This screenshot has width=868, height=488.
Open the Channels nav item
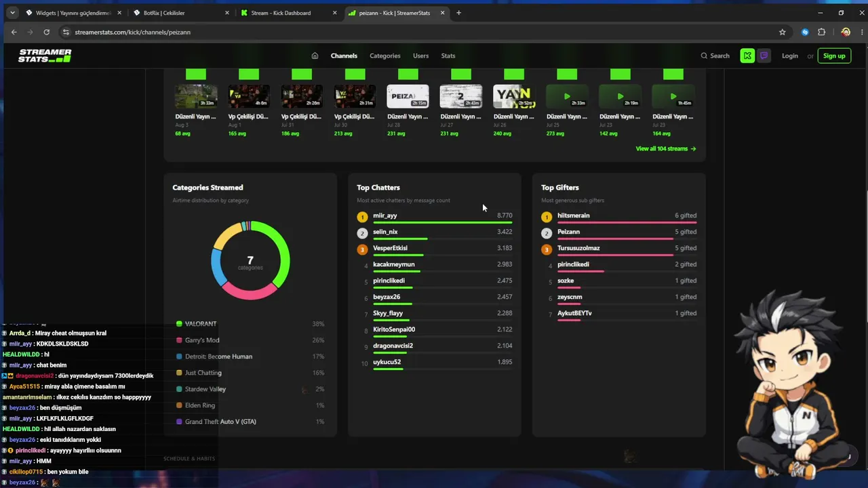point(344,56)
